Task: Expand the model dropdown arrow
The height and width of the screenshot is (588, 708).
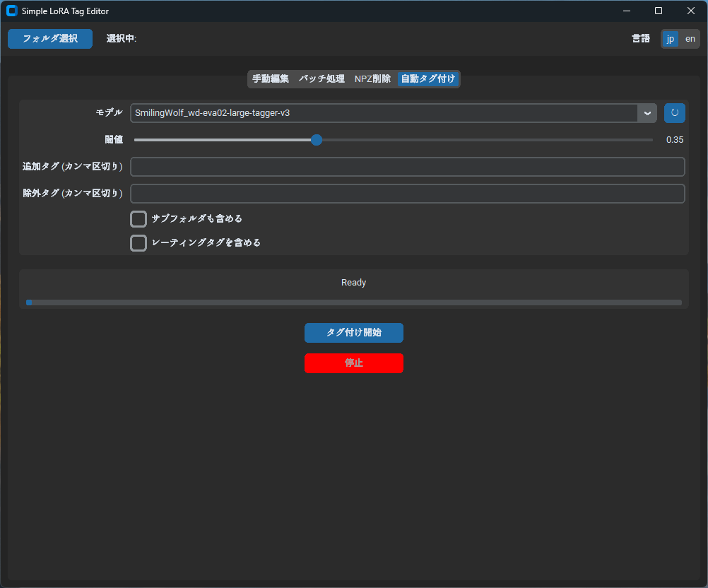Action: [x=647, y=113]
